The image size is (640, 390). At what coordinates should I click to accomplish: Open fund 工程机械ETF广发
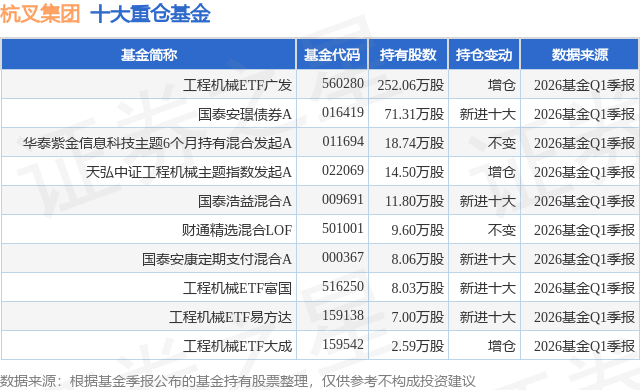point(237,85)
